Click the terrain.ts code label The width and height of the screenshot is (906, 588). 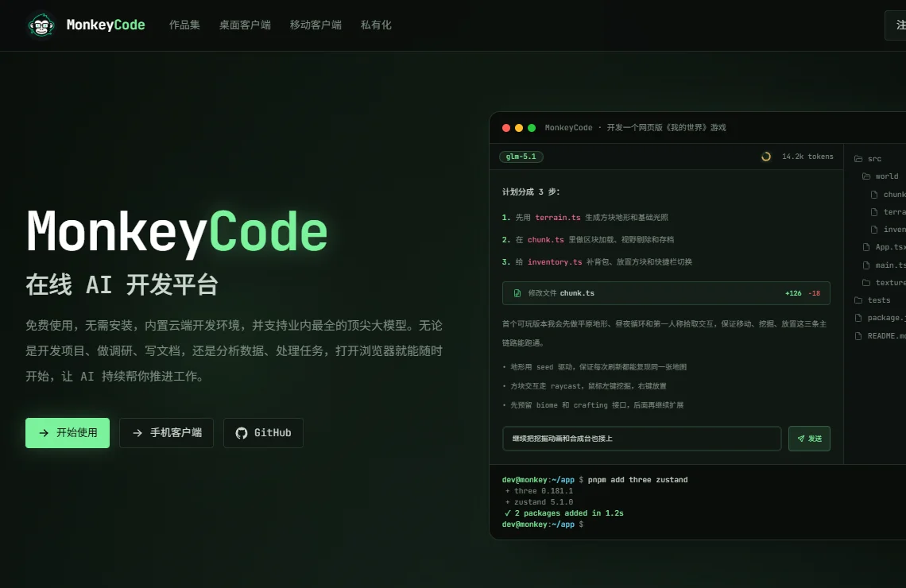click(x=558, y=217)
